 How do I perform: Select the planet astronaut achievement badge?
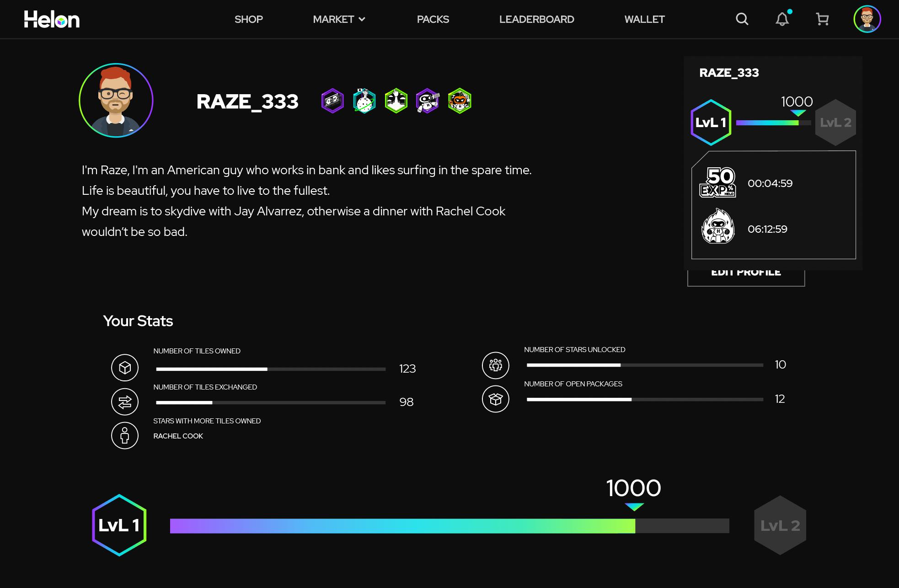364,101
